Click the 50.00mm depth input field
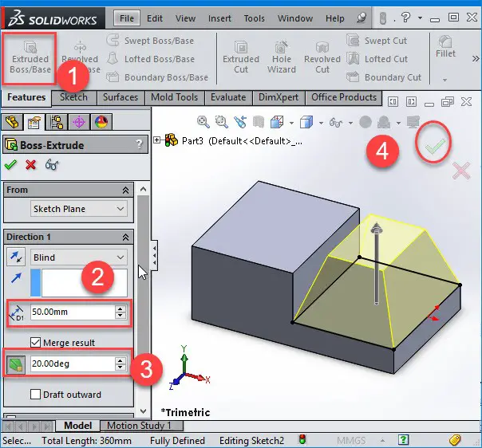482x448 pixels. tap(73, 312)
